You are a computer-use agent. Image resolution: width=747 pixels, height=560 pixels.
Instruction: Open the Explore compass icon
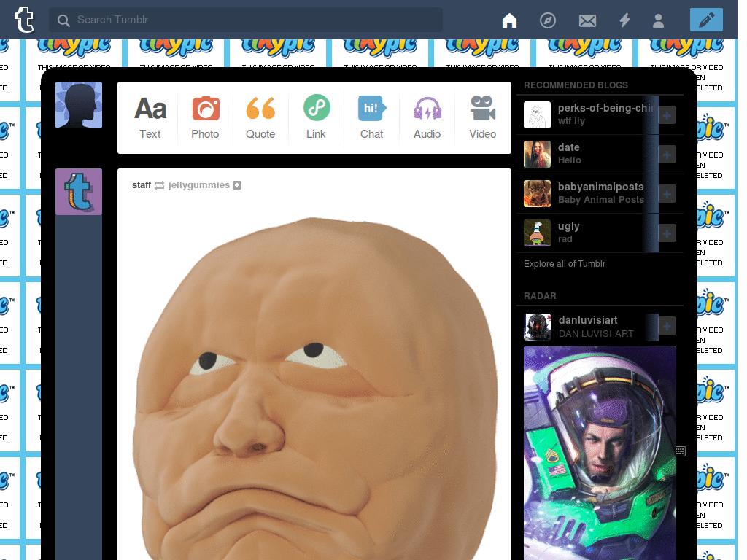[x=548, y=20]
